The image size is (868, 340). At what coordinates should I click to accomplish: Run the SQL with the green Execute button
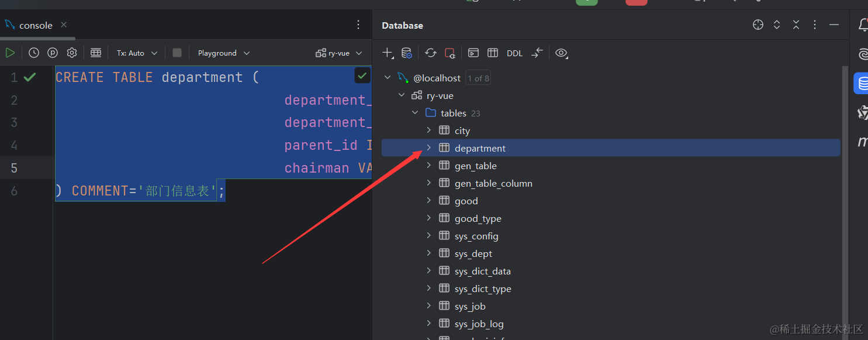10,53
